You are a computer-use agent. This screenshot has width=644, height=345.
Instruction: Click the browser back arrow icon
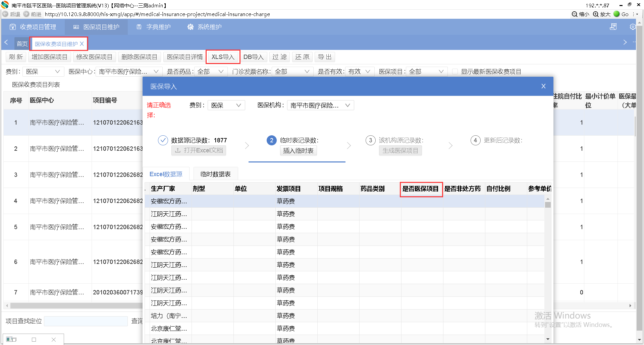click(5, 14)
